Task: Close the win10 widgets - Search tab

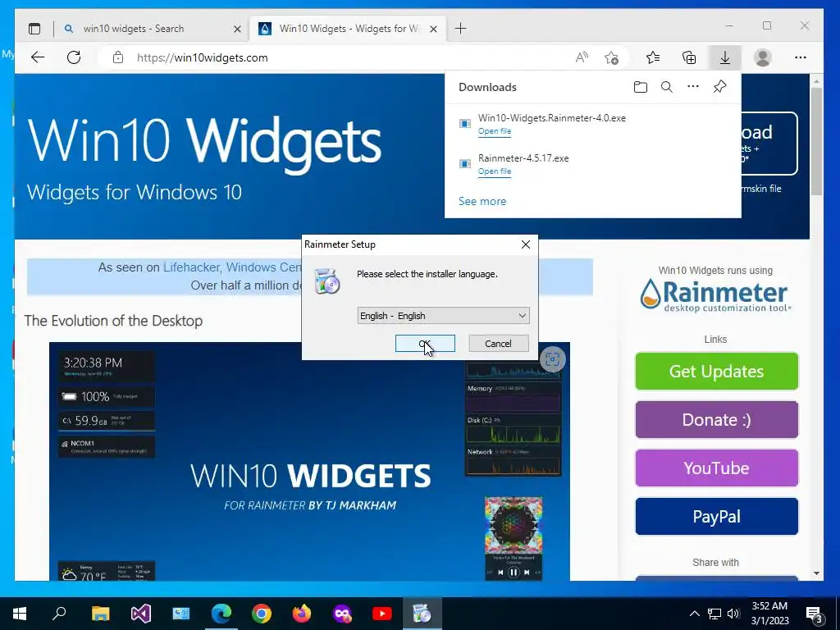Action: pos(237,29)
